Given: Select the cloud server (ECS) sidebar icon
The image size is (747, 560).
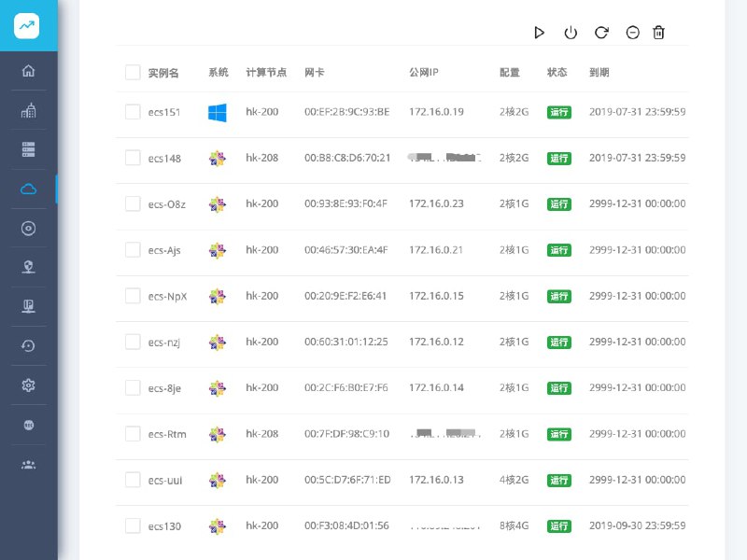Looking at the screenshot, I should coord(28,188).
